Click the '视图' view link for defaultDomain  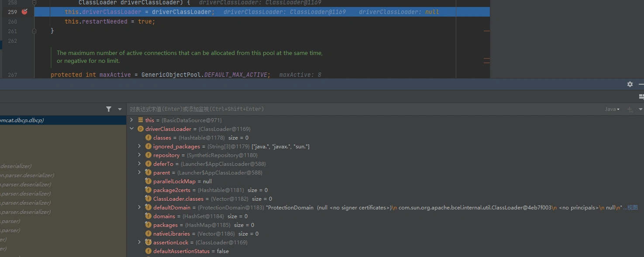632,208
